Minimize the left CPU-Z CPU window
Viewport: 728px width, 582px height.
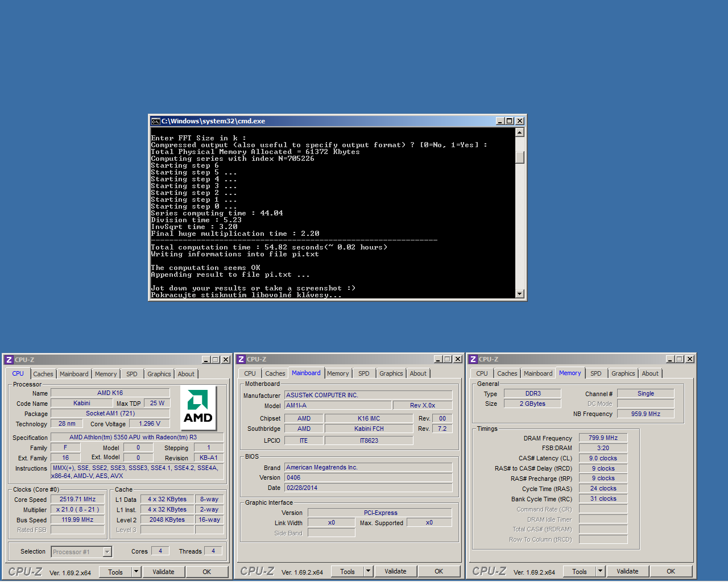[x=206, y=360]
